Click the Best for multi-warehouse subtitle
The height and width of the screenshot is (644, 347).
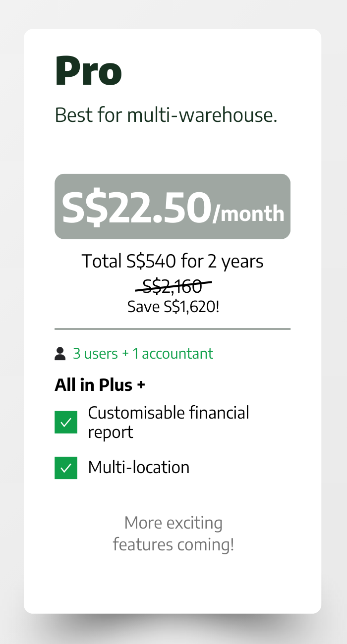coord(166,115)
